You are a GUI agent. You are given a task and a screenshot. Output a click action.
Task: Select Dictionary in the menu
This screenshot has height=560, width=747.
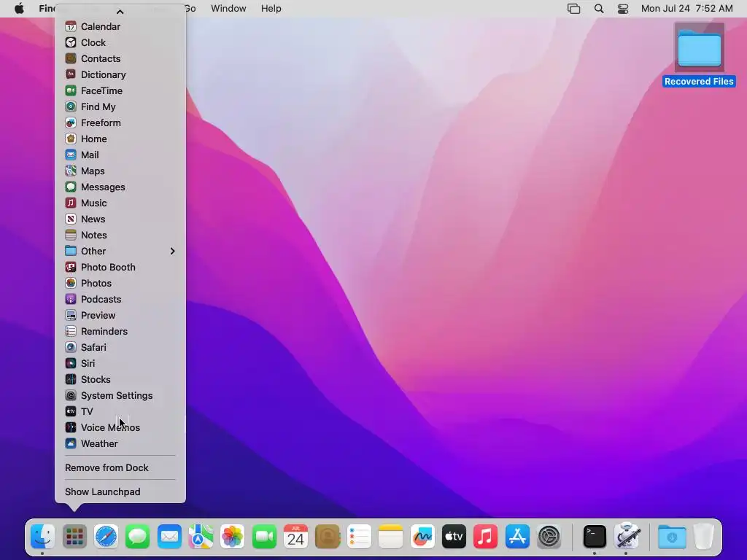coord(120,75)
